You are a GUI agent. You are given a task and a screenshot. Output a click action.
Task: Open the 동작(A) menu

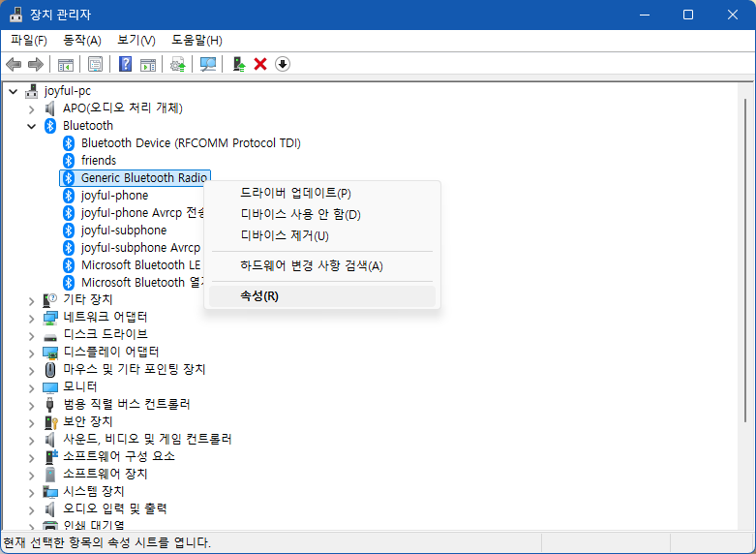[82, 41]
